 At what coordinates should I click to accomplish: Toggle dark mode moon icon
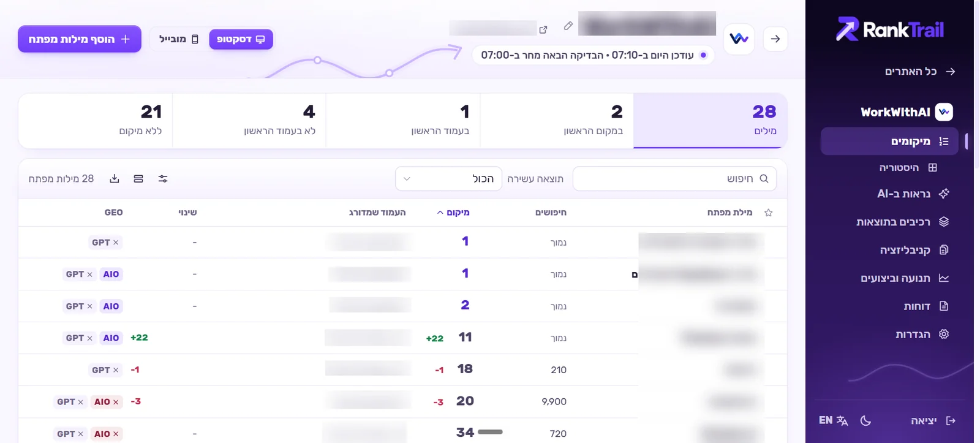865,420
